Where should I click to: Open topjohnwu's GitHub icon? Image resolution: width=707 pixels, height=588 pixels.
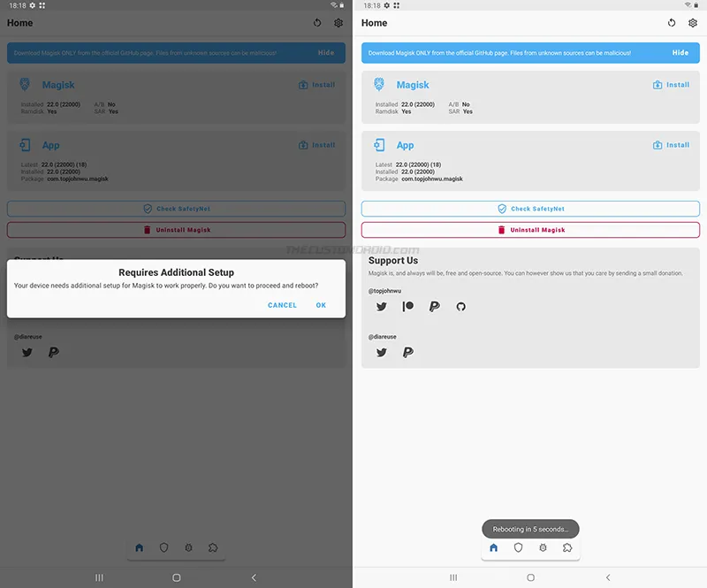(x=460, y=307)
